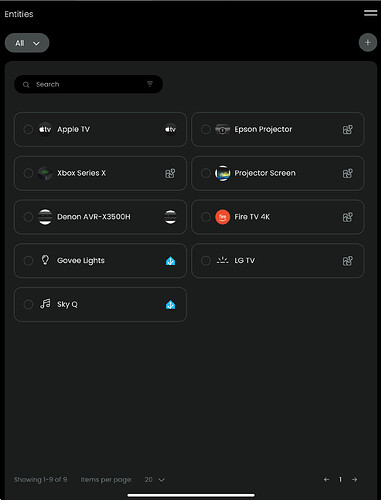The height and width of the screenshot is (500, 381).
Task: Open the items per page 20 dropdown
Action: 155,479
